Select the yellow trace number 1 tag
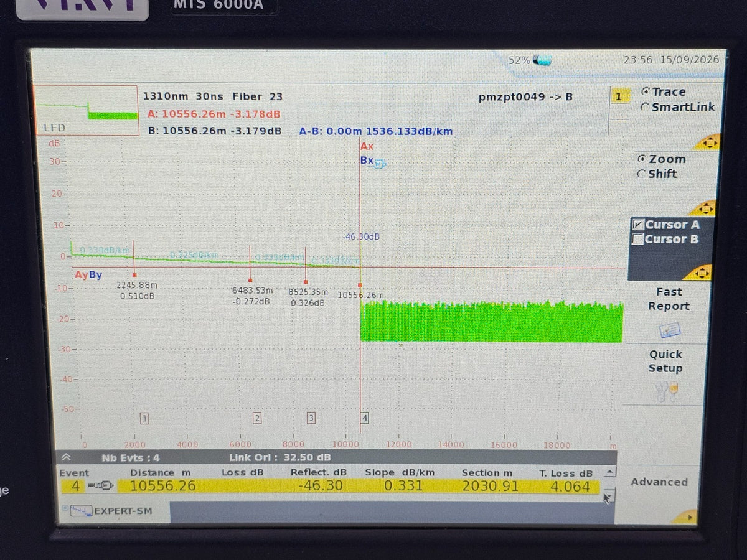This screenshot has width=747, height=560. tap(618, 96)
